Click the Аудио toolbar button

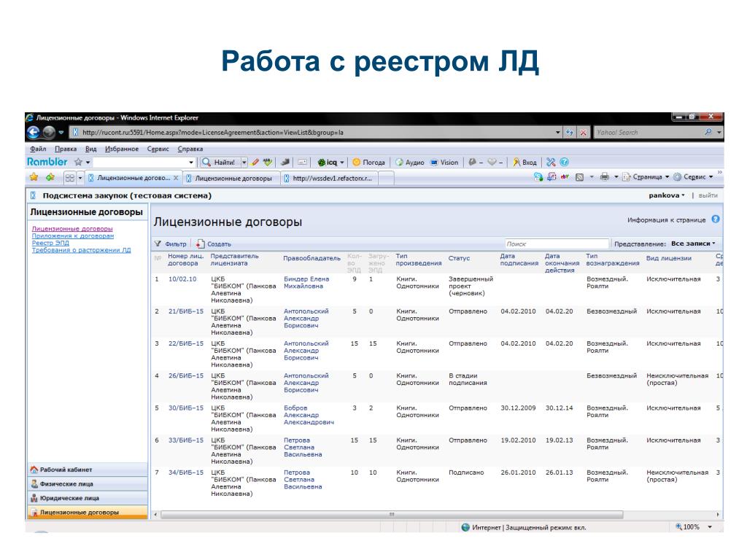pyautogui.click(x=410, y=163)
